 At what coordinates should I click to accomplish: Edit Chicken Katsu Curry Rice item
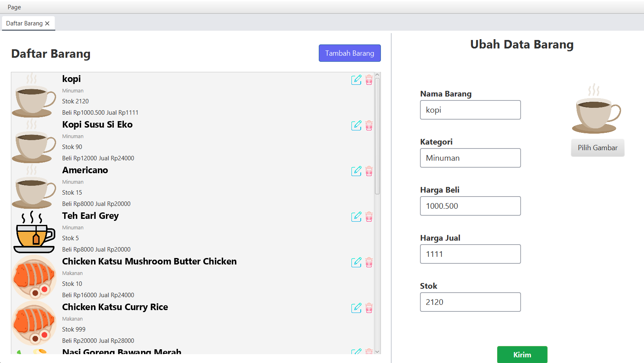tap(356, 308)
